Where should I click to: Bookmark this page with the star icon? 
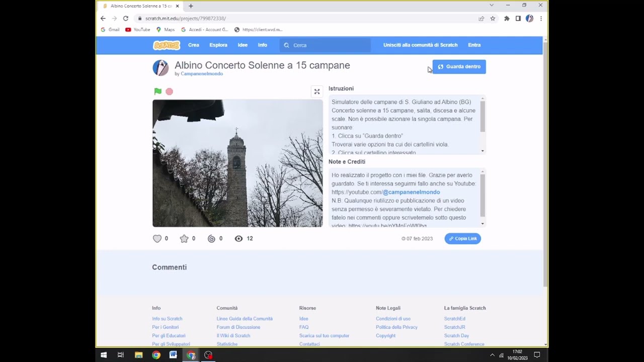pyautogui.click(x=493, y=19)
